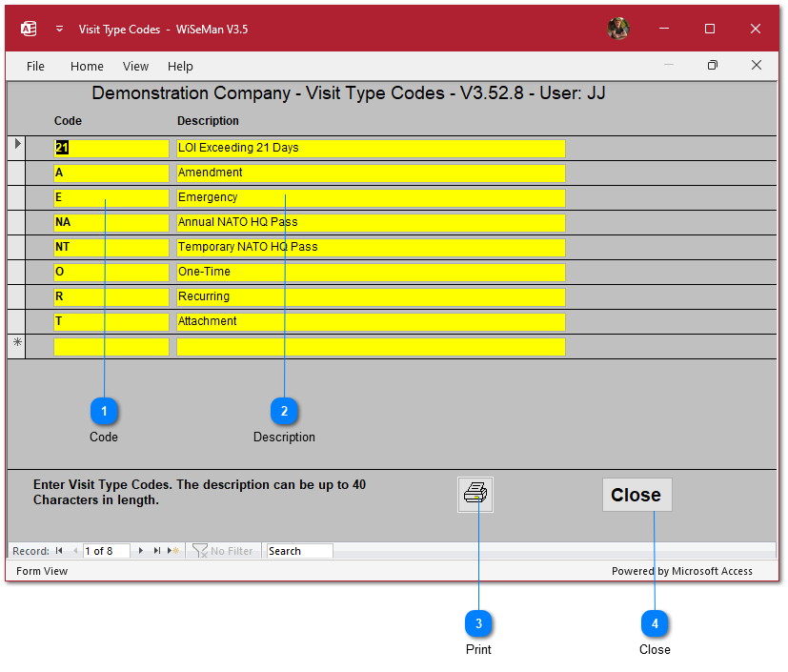
Task: Click the NT code field
Action: (x=111, y=247)
